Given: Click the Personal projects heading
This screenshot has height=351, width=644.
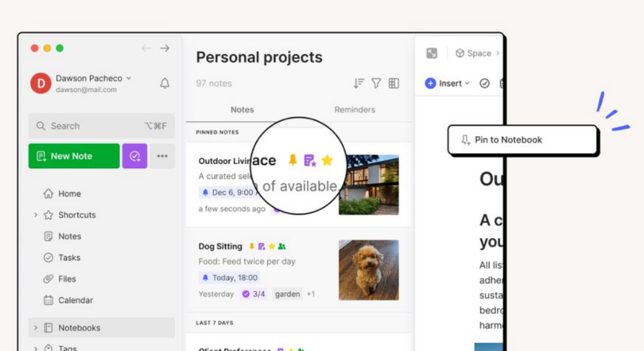Looking at the screenshot, I should [x=259, y=57].
